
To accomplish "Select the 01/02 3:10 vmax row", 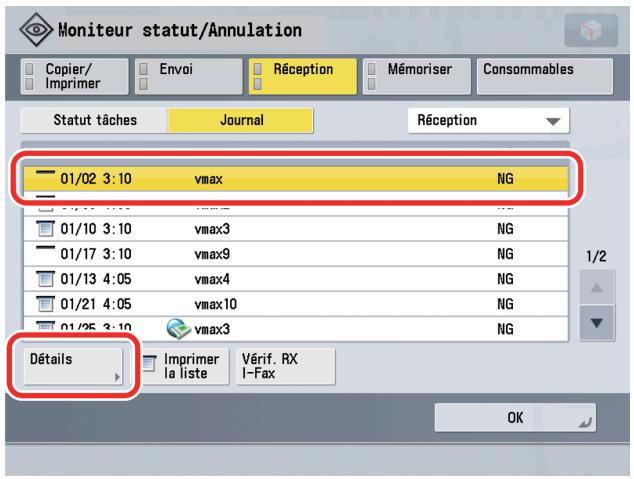I will pos(296,179).
